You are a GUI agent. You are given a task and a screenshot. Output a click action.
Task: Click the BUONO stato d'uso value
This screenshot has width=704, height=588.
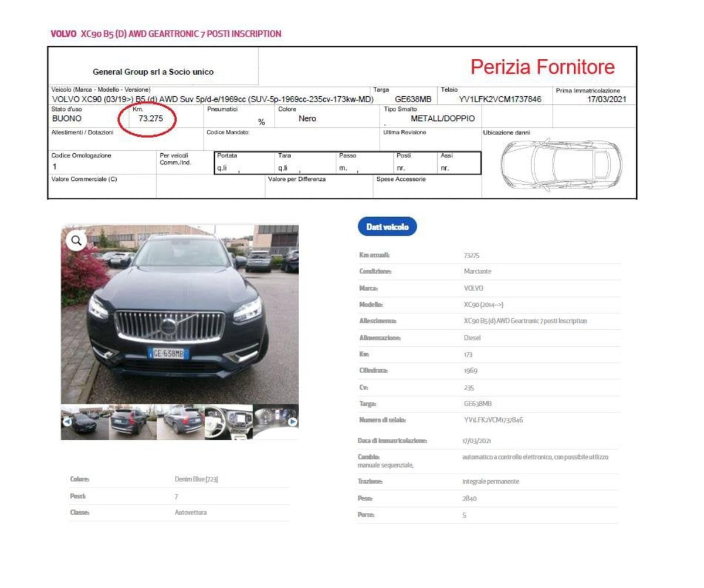[67, 119]
